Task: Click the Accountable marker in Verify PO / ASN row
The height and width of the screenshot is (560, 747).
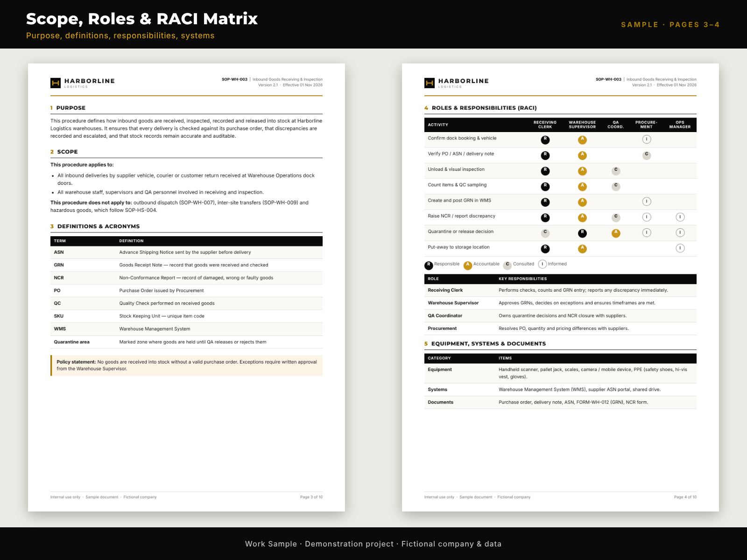Action: pyautogui.click(x=582, y=155)
